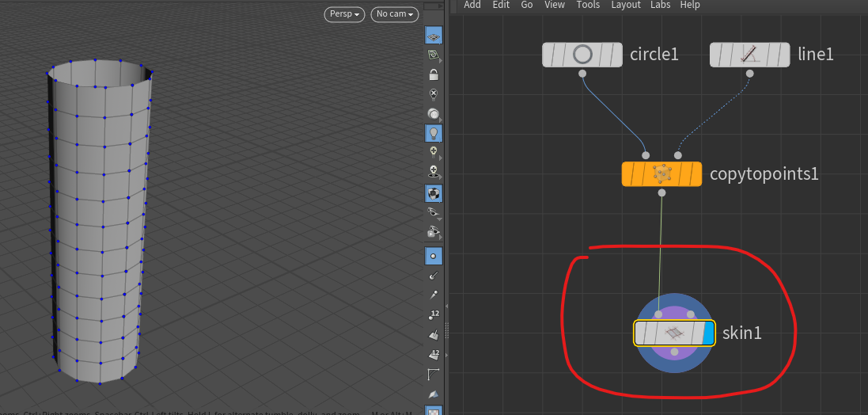The width and height of the screenshot is (868, 415).
Task: Expand the construction plane options arrow
Action: [x=441, y=61]
